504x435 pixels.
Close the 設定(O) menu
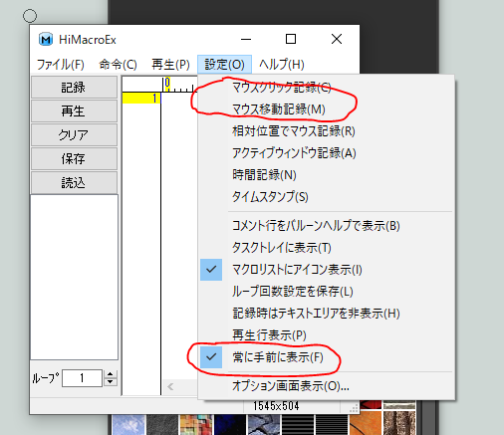pyautogui.click(x=224, y=65)
